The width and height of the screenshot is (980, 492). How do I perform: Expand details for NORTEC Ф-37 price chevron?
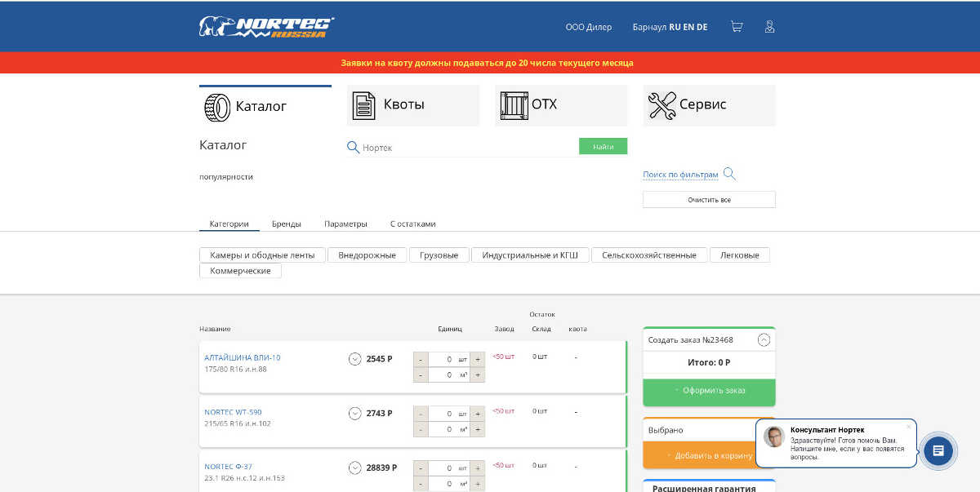point(354,468)
